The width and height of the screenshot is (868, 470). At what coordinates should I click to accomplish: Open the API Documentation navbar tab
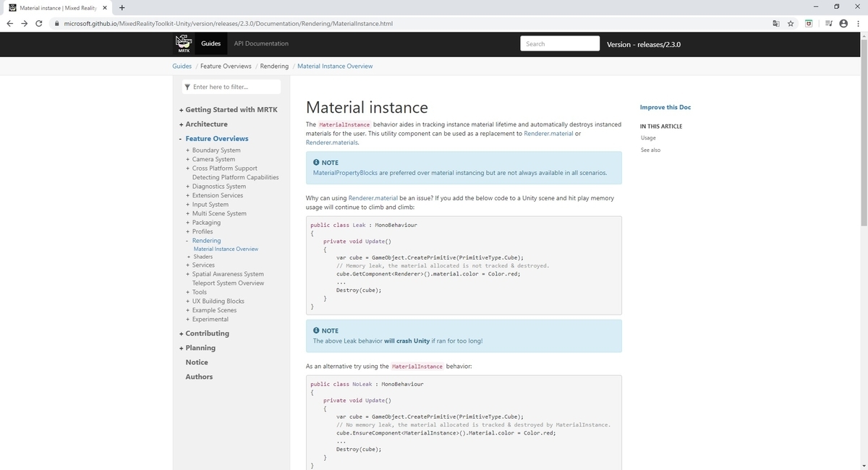(261, 43)
